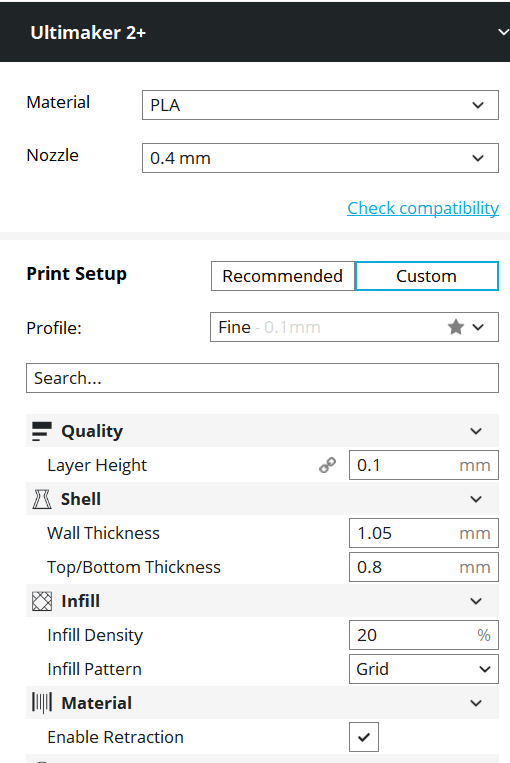510x763 pixels.
Task: Click the star icon in Profile box
Action: tap(455, 327)
